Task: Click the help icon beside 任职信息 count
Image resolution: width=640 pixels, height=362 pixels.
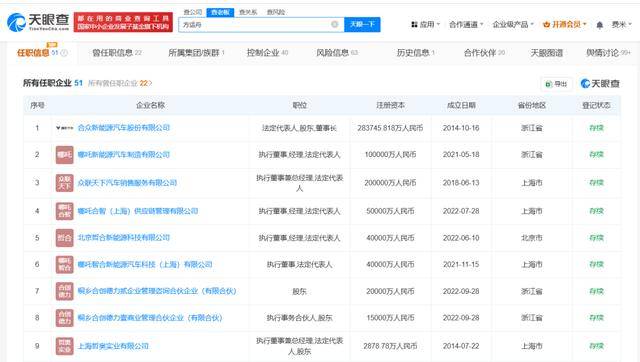Action: [x=64, y=53]
